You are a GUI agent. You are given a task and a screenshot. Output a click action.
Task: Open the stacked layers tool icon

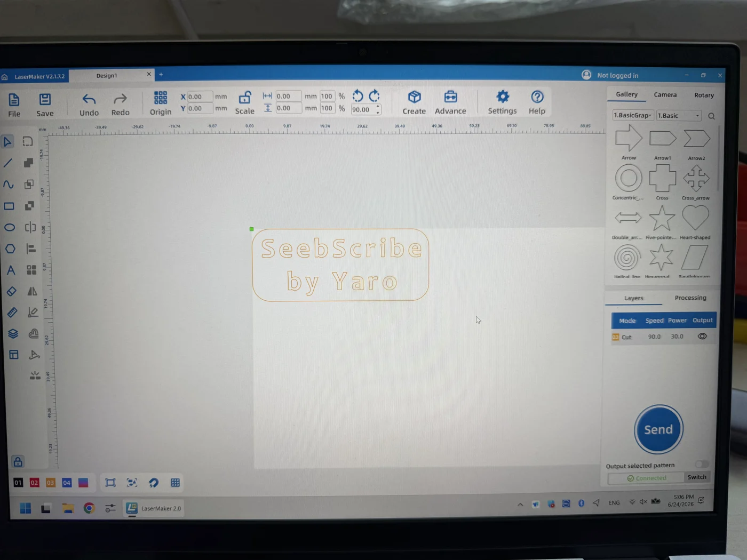point(13,334)
